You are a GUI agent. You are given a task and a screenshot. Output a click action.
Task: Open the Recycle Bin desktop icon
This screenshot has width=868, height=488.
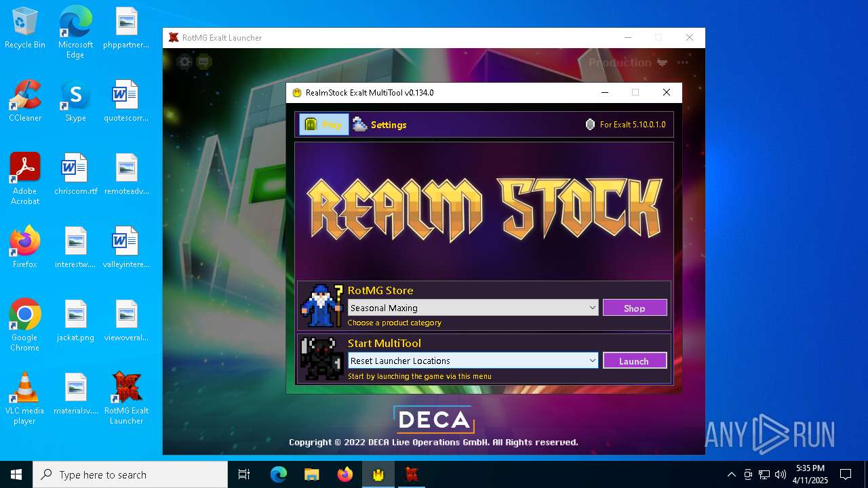click(x=25, y=28)
